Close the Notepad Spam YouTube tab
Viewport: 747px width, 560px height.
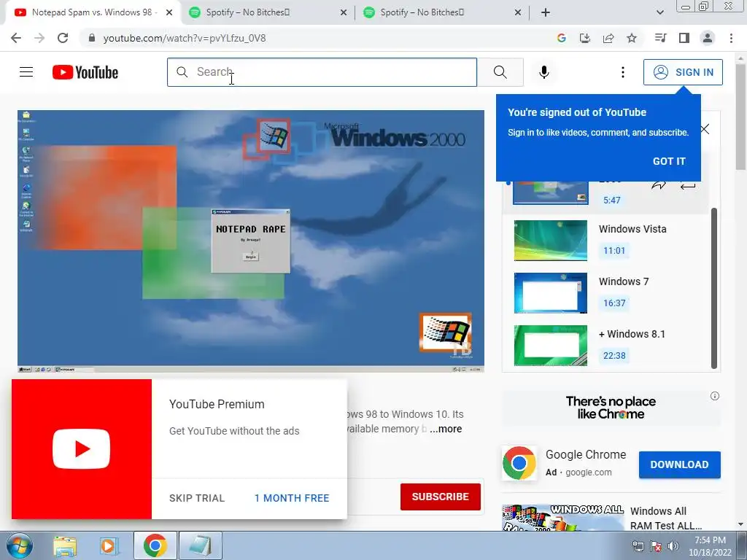tap(169, 12)
